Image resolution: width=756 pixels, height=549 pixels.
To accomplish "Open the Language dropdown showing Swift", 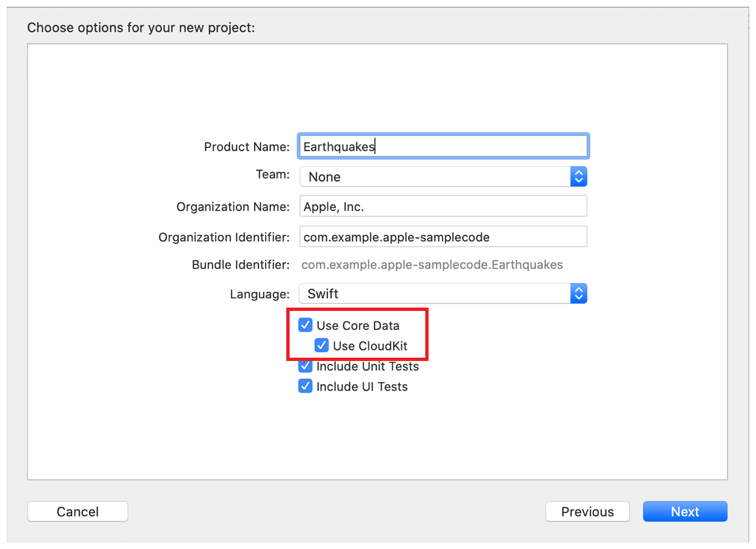I will coord(435,294).
